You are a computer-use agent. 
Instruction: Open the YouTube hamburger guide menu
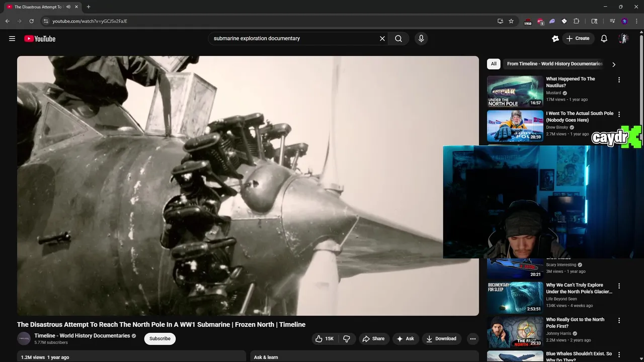[x=12, y=39]
